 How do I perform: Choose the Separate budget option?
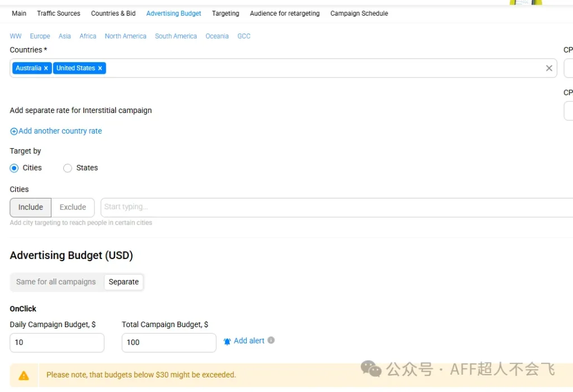(124, 282)
